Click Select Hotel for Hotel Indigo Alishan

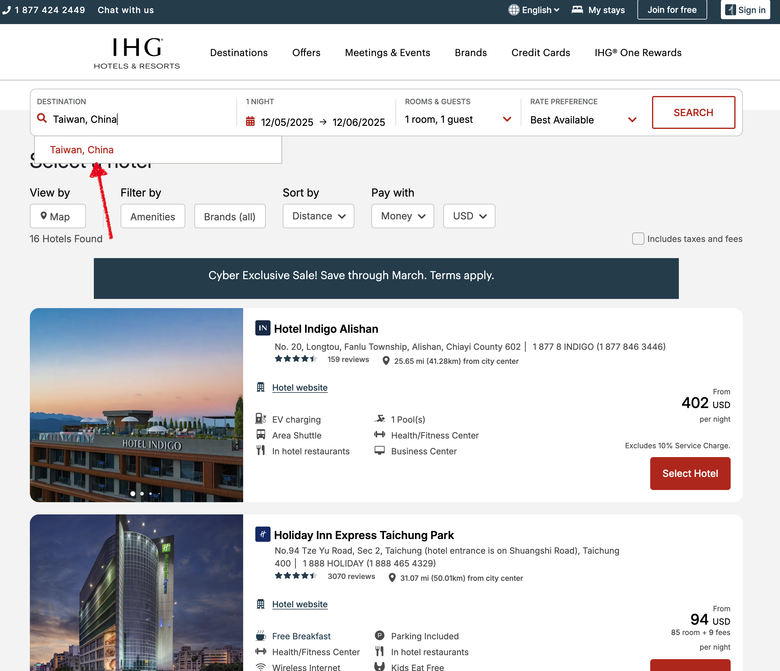click(690, 474)
